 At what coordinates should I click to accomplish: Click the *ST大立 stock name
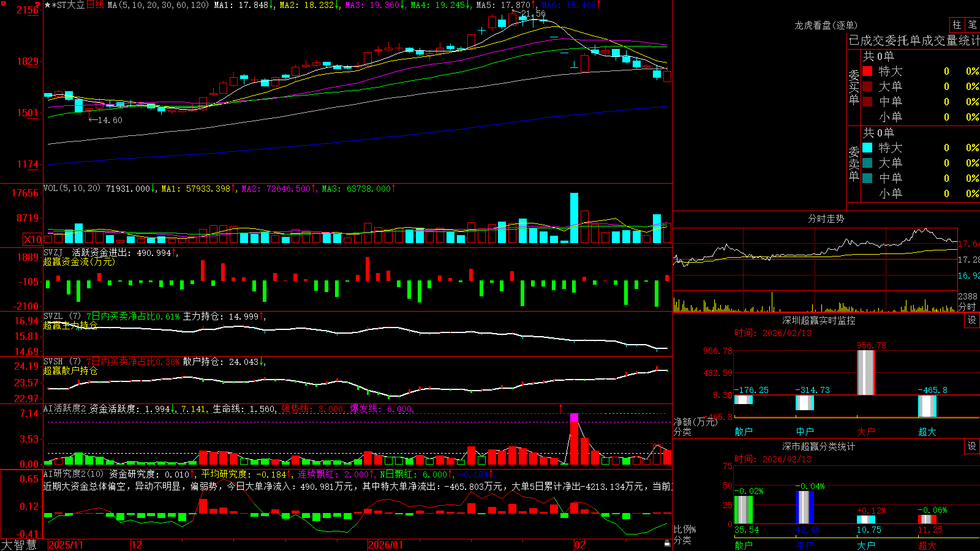69,5
